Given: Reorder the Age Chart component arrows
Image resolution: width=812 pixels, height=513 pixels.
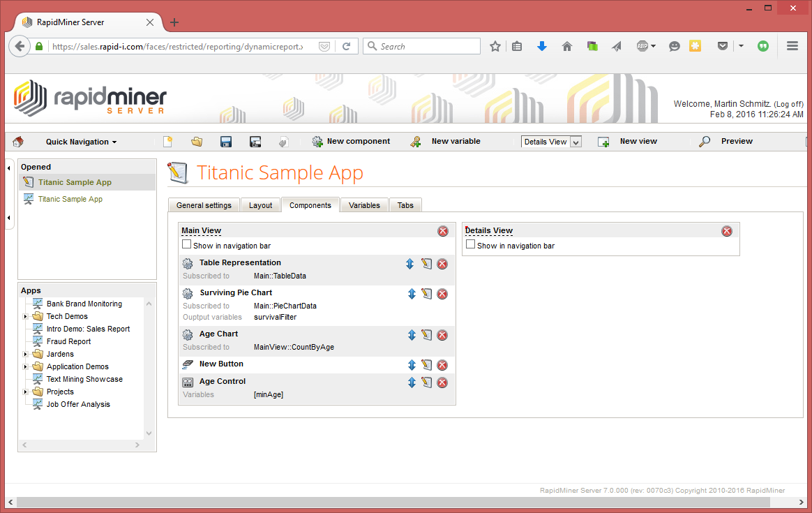Looking at the screenshot, I should coord(412,335).
